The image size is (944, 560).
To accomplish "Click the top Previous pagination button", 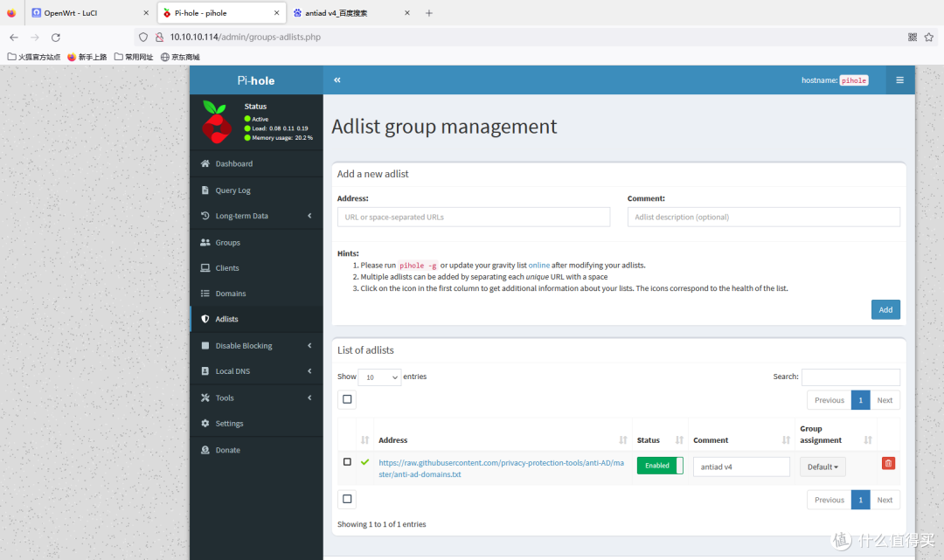I will (829, 400).
